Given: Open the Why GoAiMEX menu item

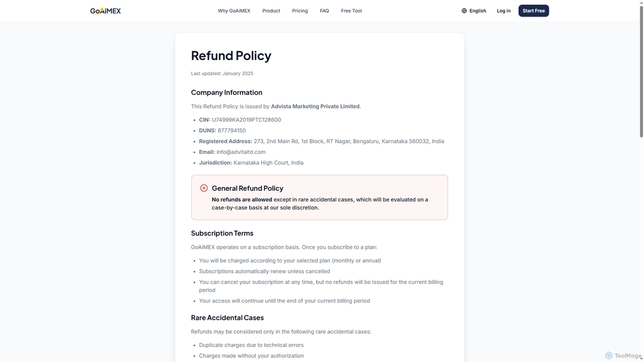Looking at the screenshot, I should 234,11.
